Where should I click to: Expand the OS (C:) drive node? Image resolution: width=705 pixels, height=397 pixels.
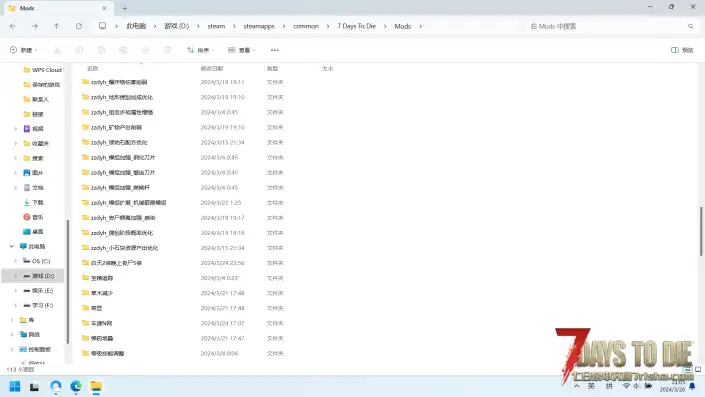[15, 261]
